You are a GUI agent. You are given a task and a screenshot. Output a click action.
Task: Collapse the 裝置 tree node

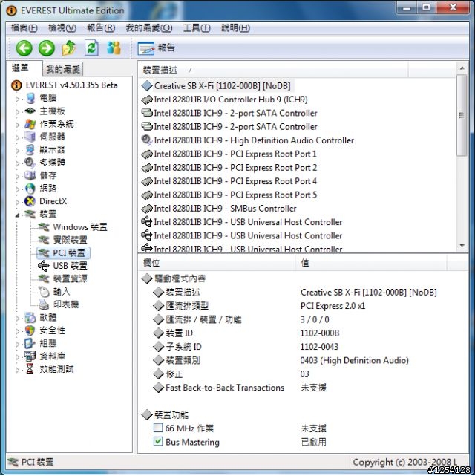(x=17, y=215)
